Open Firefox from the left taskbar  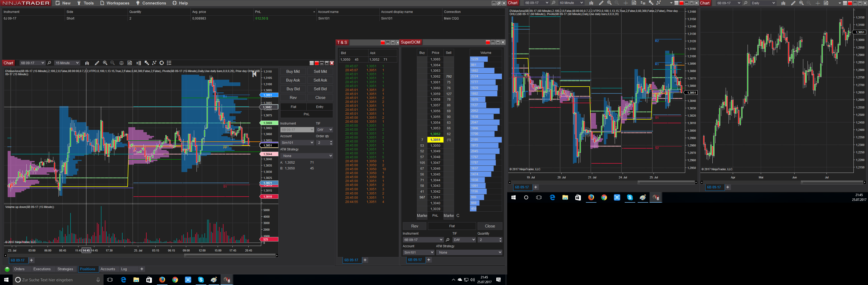click(x=162, y=280)
